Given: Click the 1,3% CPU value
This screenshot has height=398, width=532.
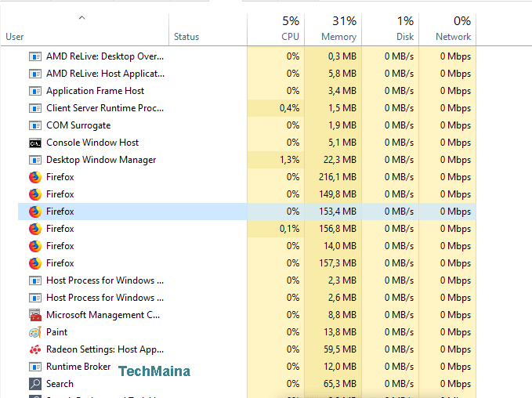Looking at the screenshot, I should [289, 160].
